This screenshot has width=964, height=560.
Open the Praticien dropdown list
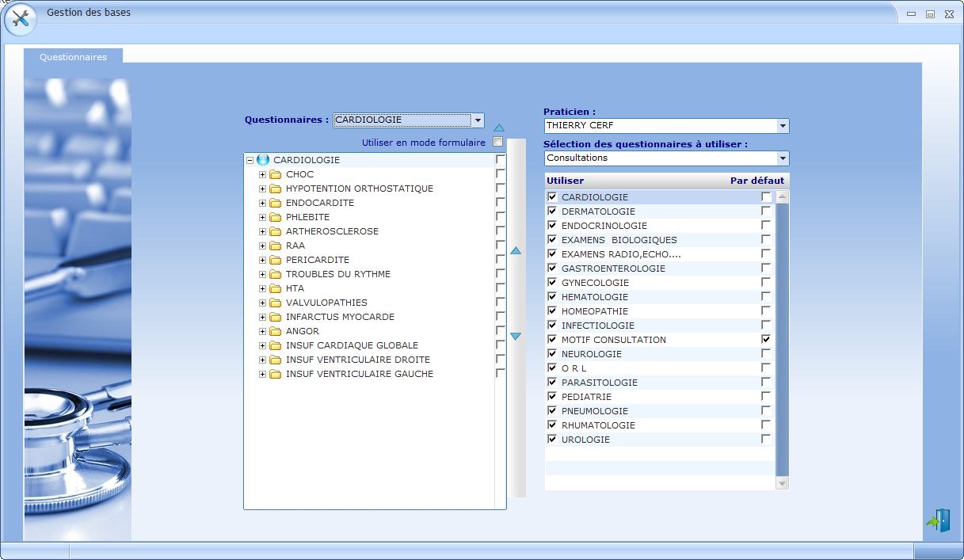click(783, 126)
